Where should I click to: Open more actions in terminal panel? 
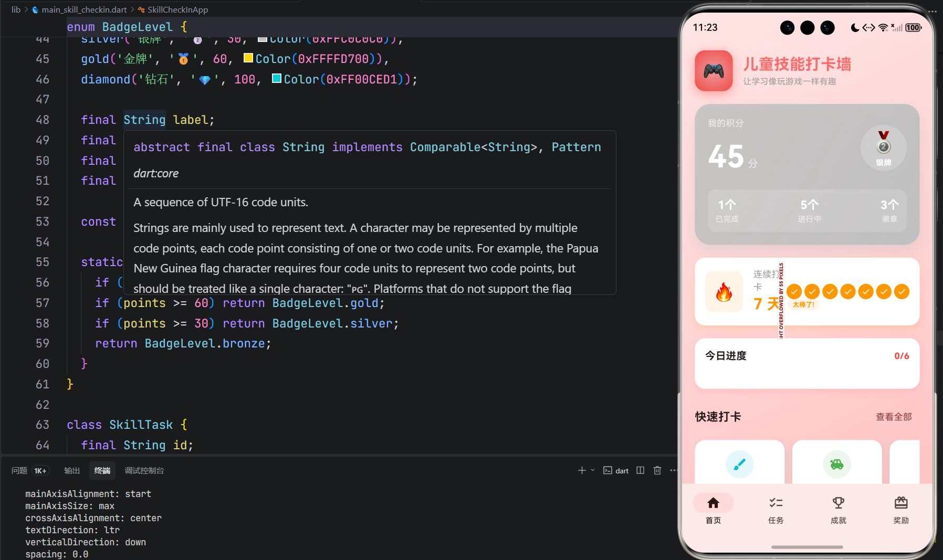coord(673,470)
